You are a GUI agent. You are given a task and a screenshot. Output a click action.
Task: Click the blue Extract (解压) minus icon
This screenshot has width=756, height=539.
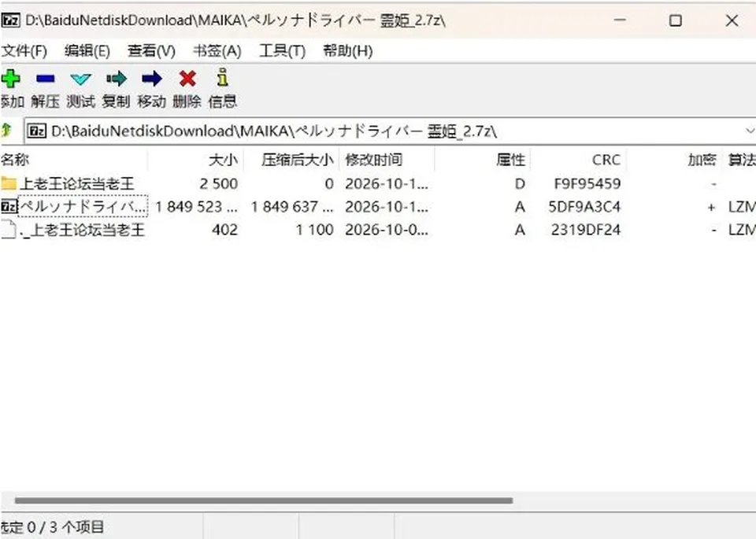tap(46, 79)
